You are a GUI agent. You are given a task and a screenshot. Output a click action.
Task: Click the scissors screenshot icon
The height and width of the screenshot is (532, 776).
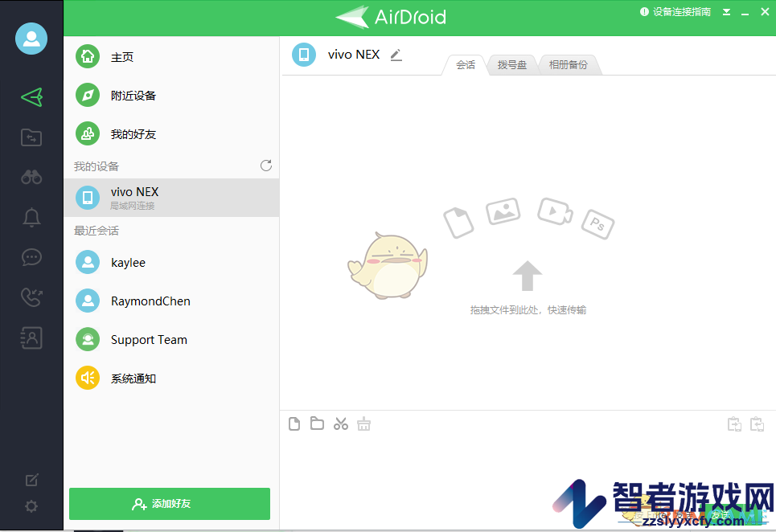point(340,424)
